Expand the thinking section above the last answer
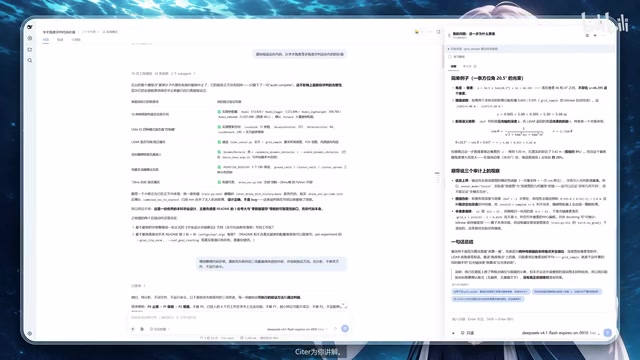This screenshot has width=640, height=360. [138, 286]
